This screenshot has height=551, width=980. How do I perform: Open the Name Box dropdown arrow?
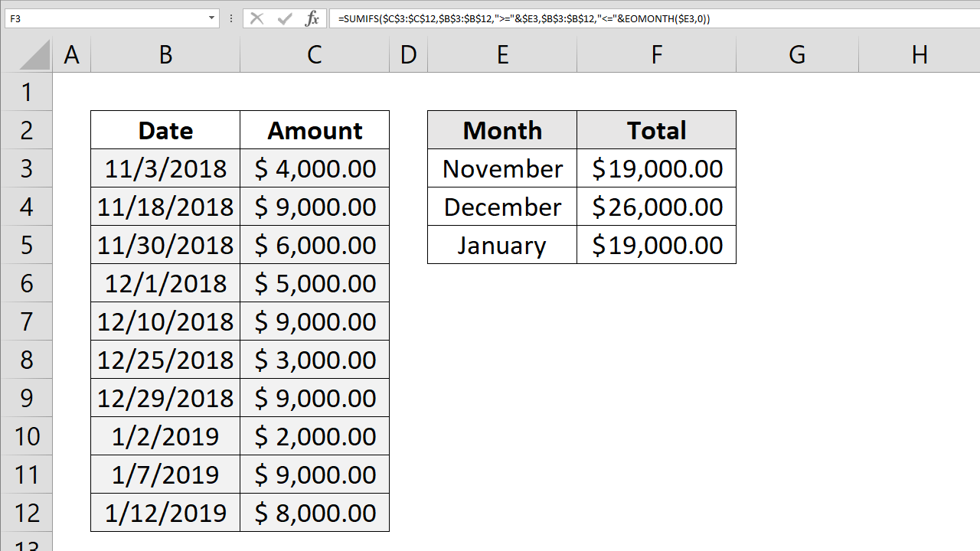[x=212, y=18]
